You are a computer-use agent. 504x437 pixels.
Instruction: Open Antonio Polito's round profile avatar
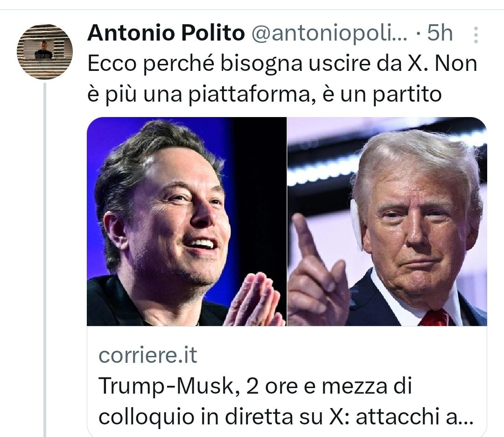pos(45,51)
